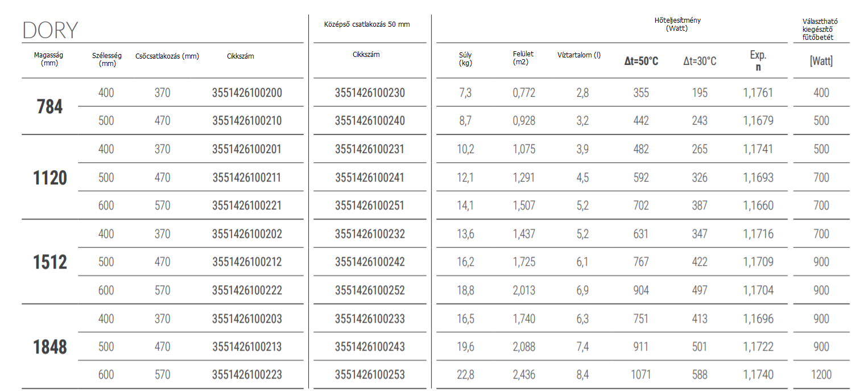Click the 1512 height row label

[50, 262]
